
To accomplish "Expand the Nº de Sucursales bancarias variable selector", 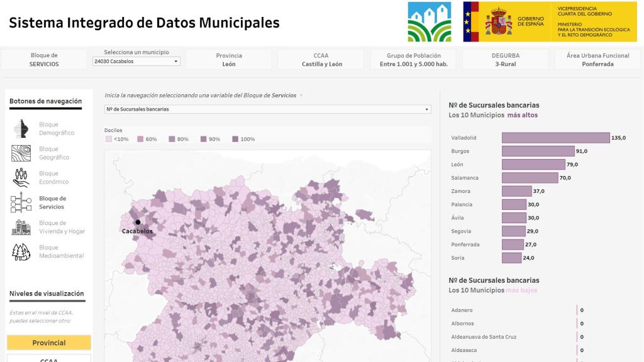I will (x=267, y=109).
